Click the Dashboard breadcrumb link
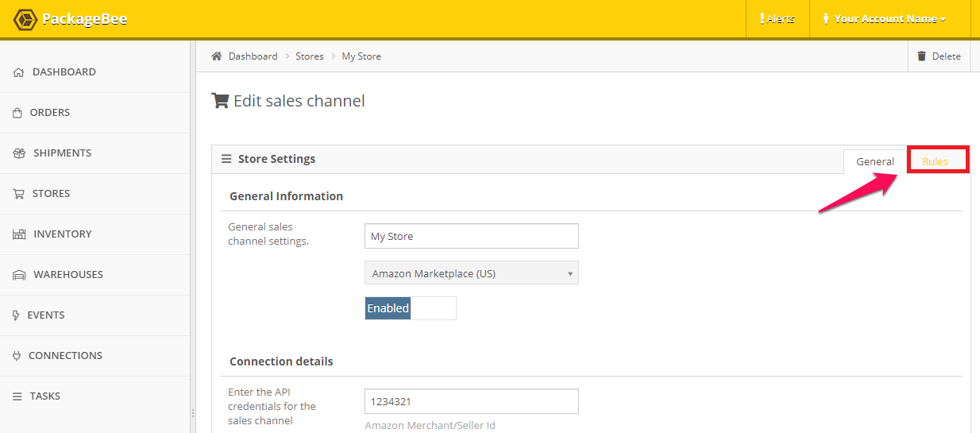Image resolution: width=980 pixels, height=433 pixels. [253, 56]
